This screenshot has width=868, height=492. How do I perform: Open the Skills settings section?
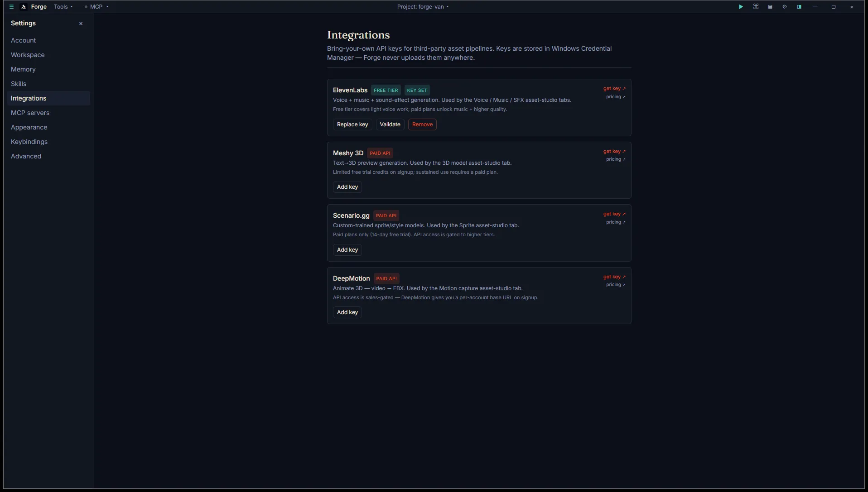48,84
